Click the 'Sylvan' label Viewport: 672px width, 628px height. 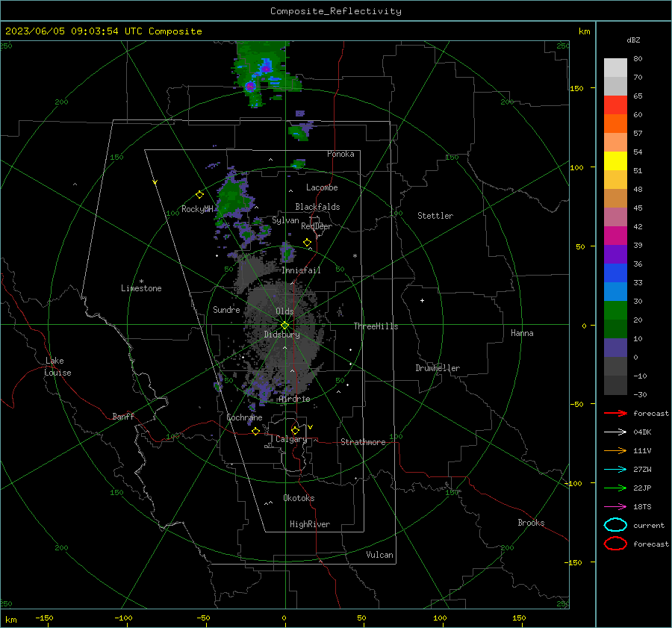tap(285, 220)
